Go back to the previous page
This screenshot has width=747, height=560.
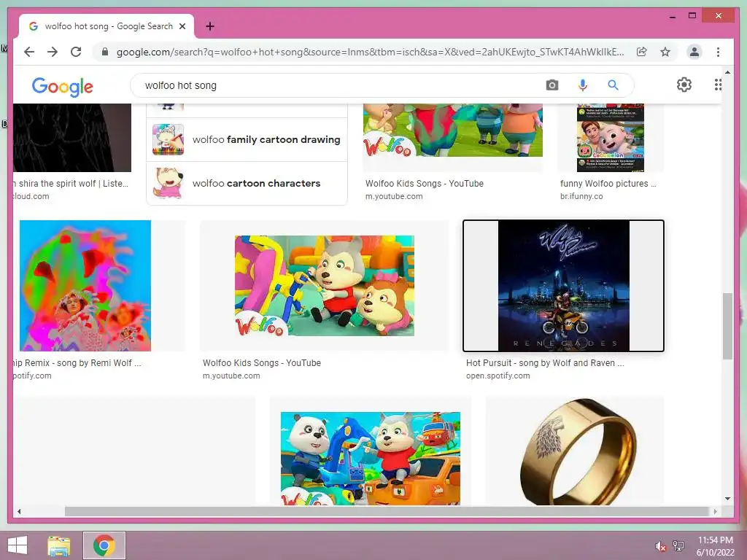29,52
